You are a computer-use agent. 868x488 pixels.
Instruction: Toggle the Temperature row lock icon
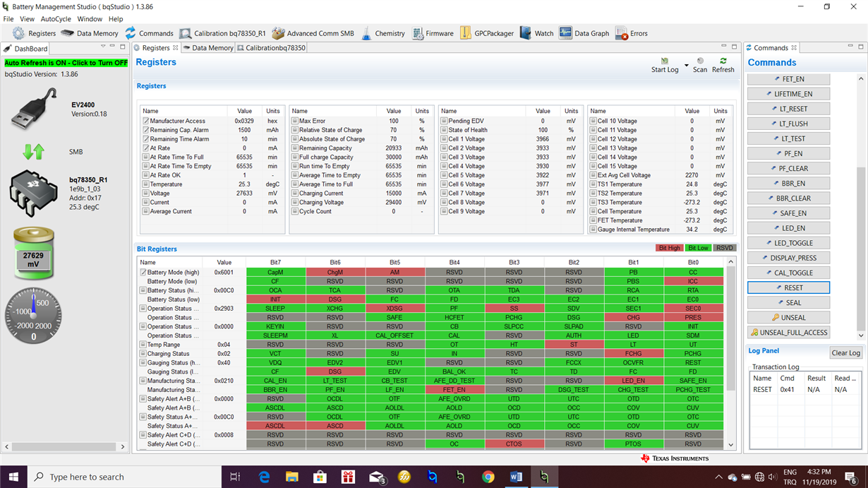(145, 184)
